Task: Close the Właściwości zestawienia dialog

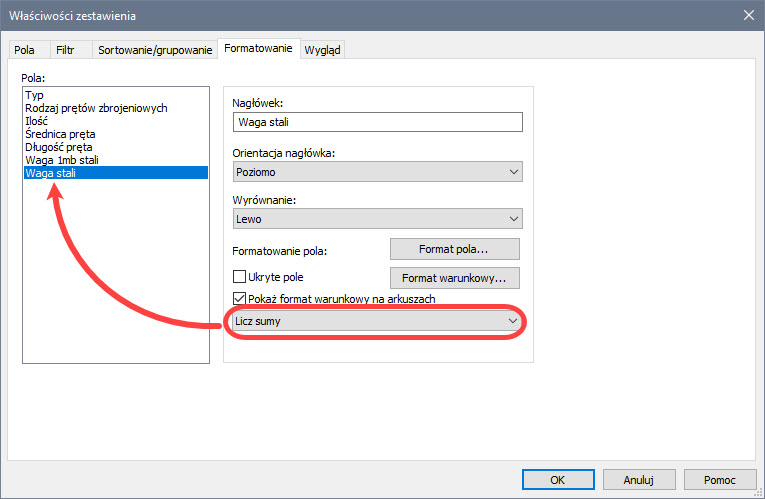Action: tap(748, 15)
